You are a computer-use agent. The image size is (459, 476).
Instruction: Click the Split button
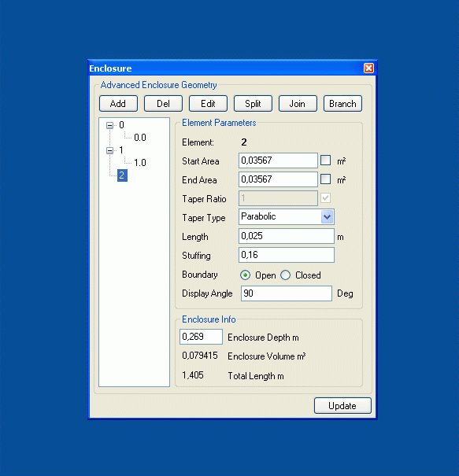pos(253,104)
